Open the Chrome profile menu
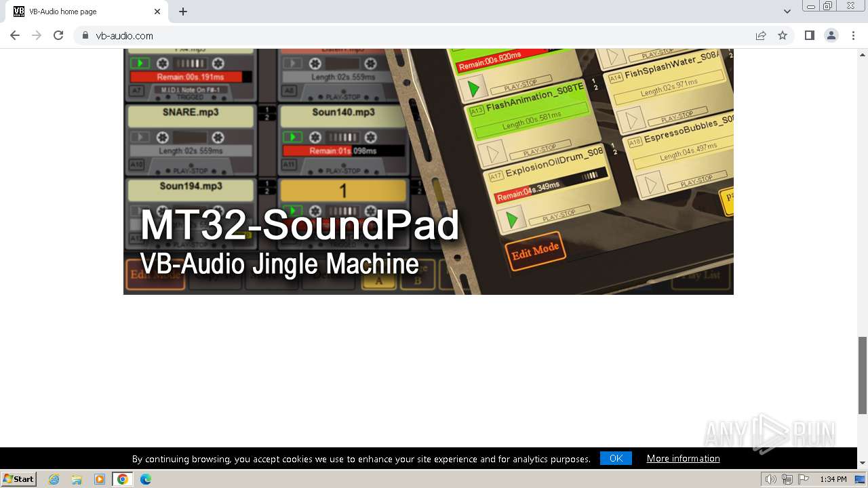The image size is (868, 488). [831, 35]
